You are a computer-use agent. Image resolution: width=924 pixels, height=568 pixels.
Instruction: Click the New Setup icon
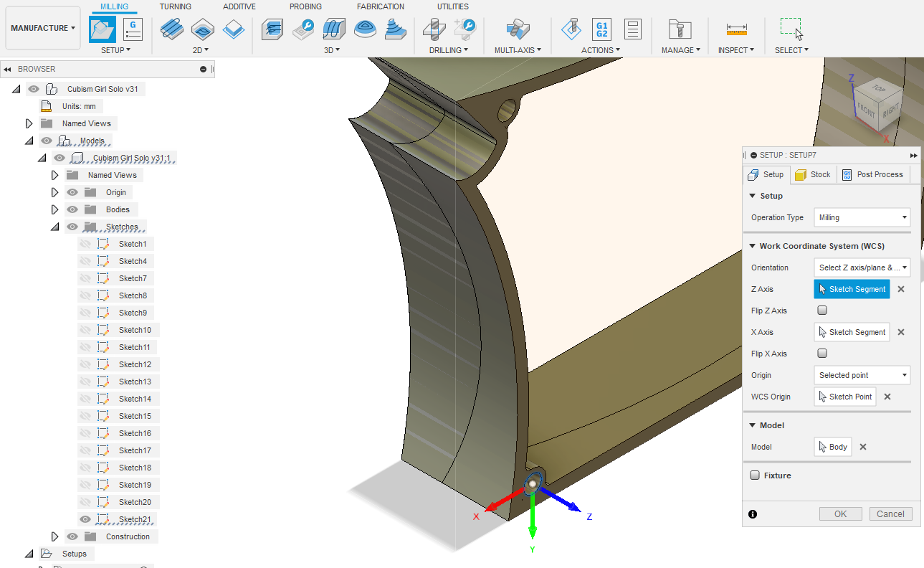click(x=102, y=29)
